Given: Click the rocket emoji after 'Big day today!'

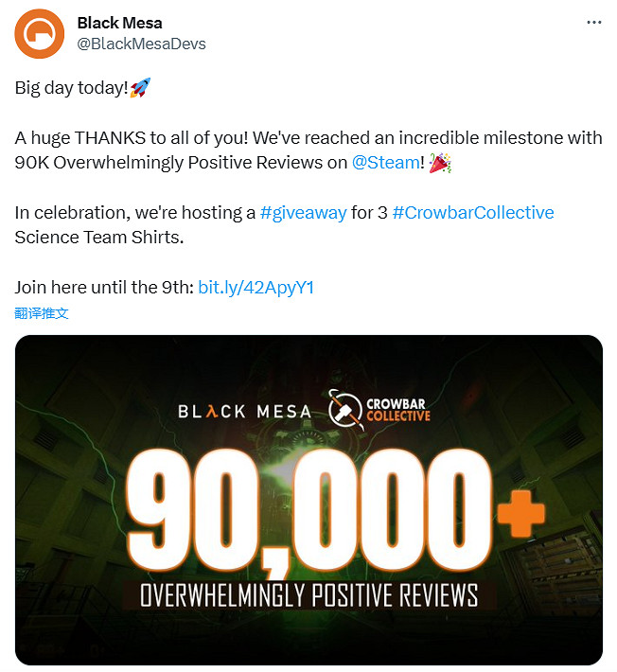Looking at the screenshot, I should tap(141, 87).
